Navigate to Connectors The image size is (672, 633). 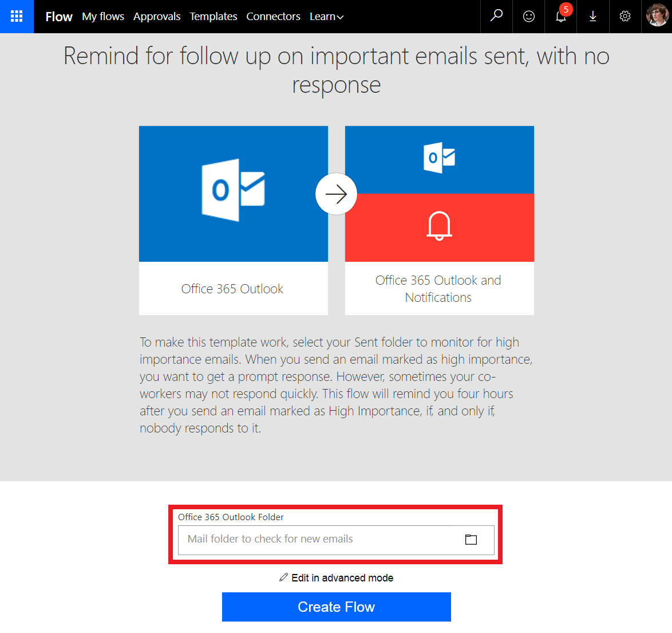(273, 17)
